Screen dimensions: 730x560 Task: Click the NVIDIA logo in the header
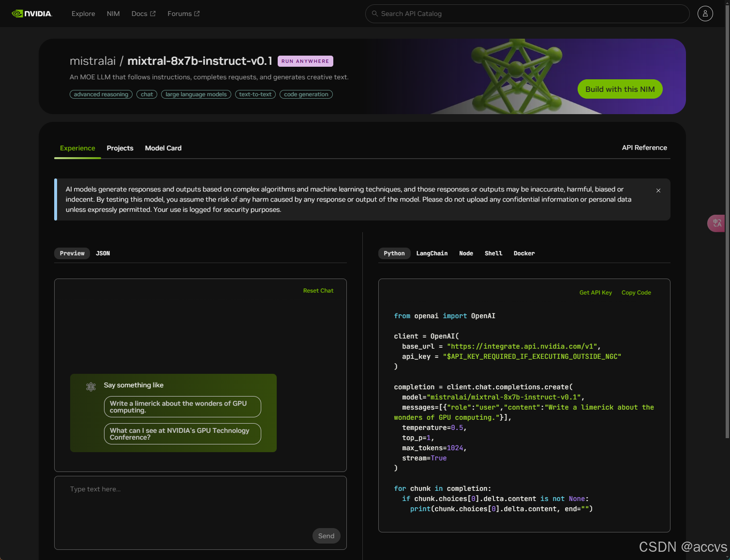pos(32,14)
